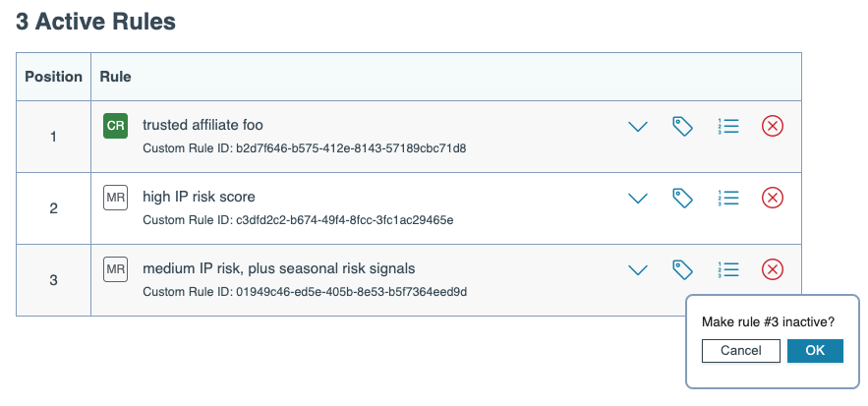
Task: Click the tag icon for trusted affiliate foo
Action: (682, 126)
